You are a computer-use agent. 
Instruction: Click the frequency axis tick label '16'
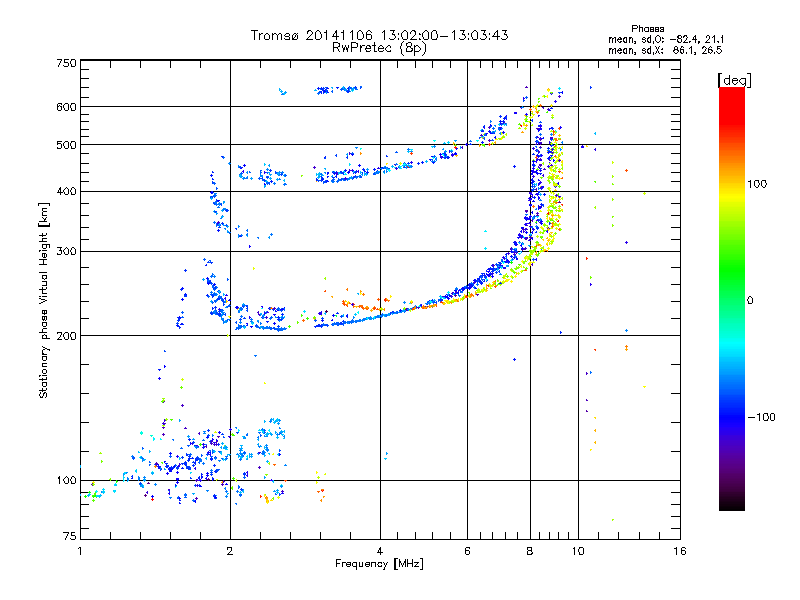click(x=680, y=551)
